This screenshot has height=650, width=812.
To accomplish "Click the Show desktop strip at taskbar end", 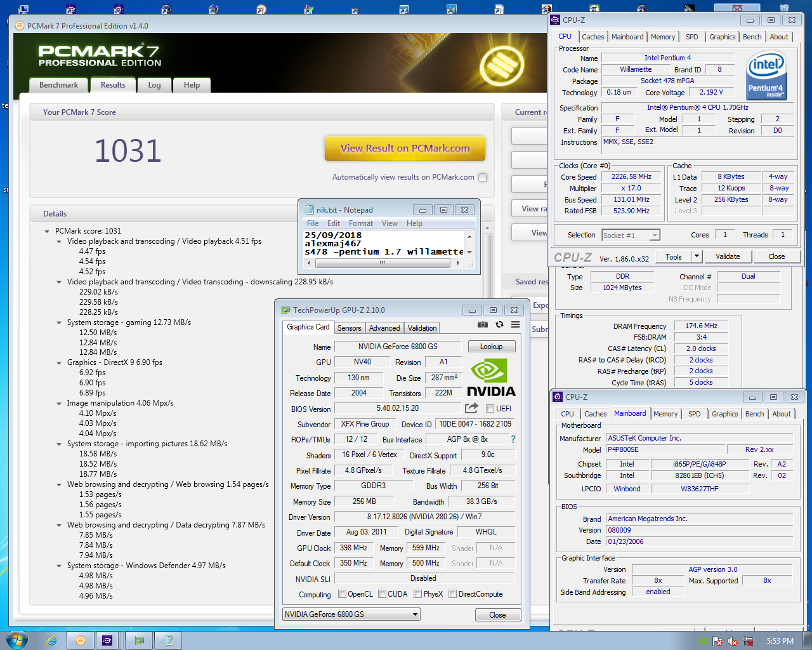I will pos(807,640).
